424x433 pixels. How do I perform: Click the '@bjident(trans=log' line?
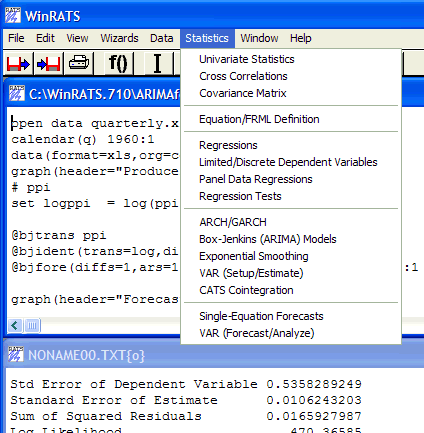(95, 251)
